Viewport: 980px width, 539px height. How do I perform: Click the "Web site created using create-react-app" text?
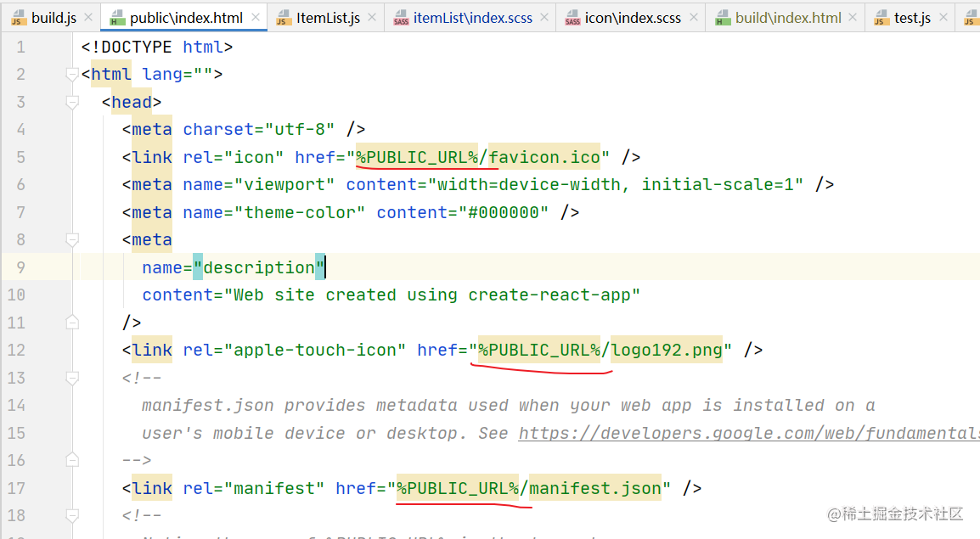pyautogui.click(x=432, y=295)
